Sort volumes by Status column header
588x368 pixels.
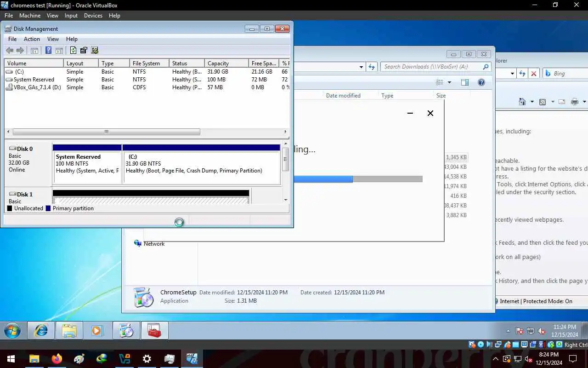coord(187,63)
